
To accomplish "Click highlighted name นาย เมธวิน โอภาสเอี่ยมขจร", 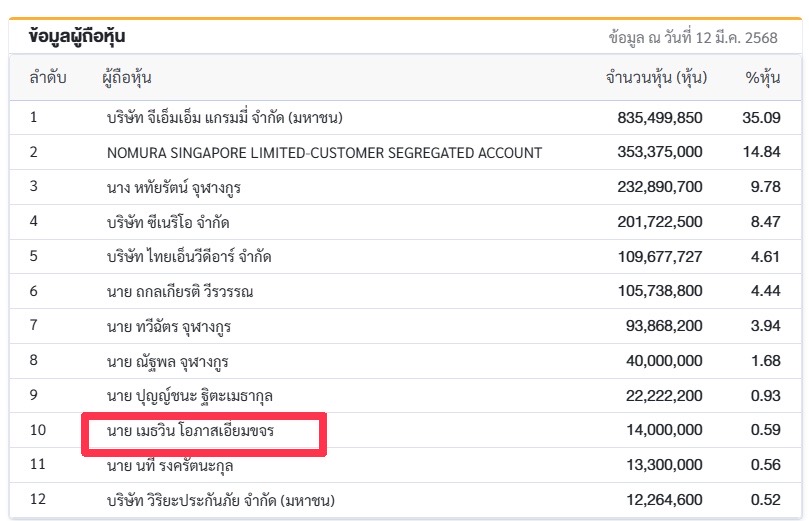I will coord(190,430).
